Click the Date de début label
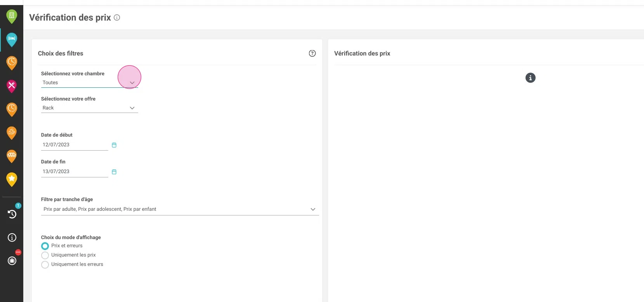The height and width of the screenshot is (302, 644). point(57,135)
